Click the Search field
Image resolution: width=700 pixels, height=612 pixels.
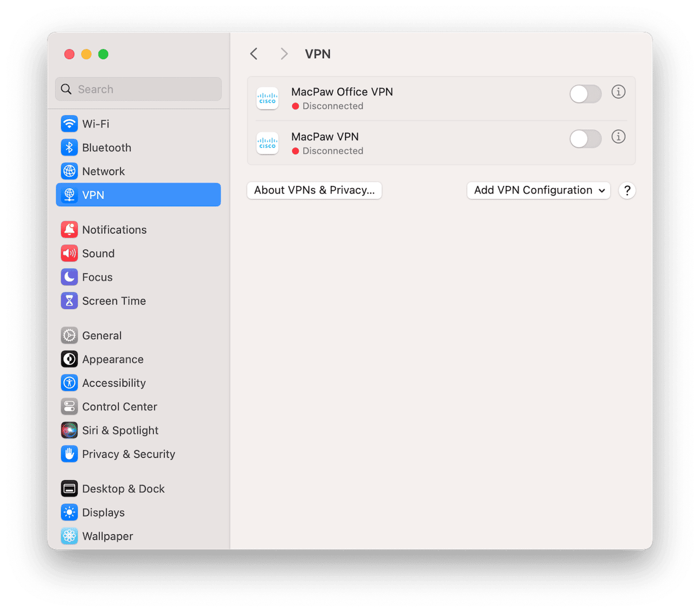coord(139,89)
